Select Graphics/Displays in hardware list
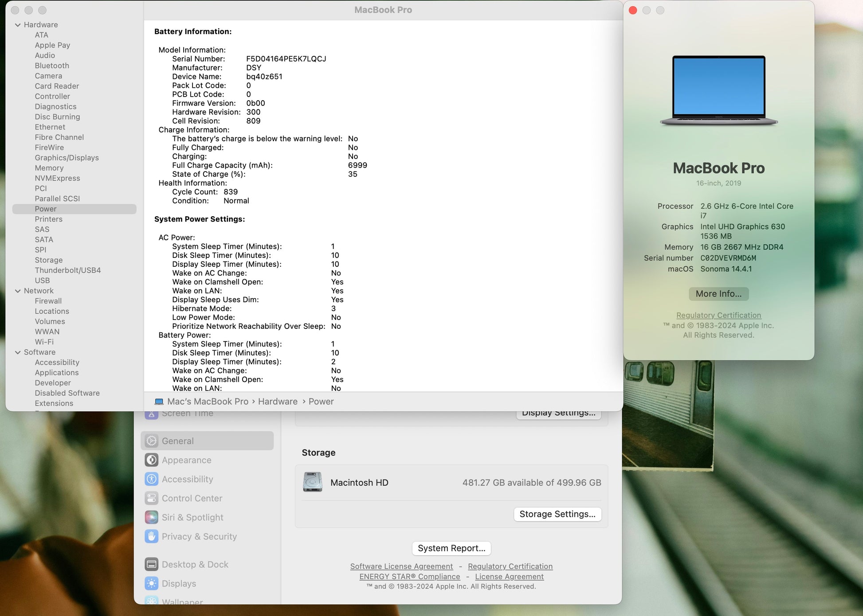 point(67,158)
